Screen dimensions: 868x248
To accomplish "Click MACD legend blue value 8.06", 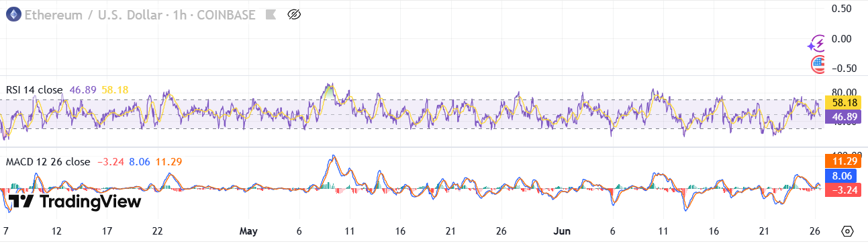I will (x=139, y=162).
